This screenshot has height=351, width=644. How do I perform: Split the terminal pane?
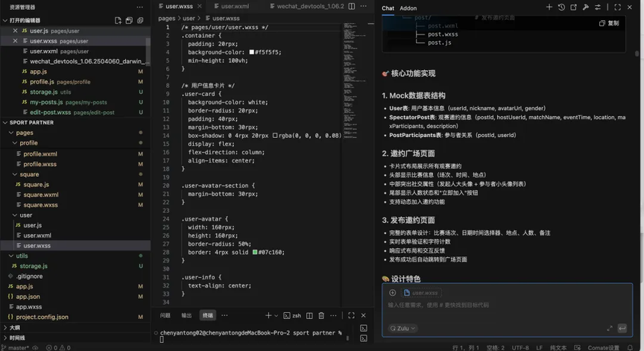309,315
